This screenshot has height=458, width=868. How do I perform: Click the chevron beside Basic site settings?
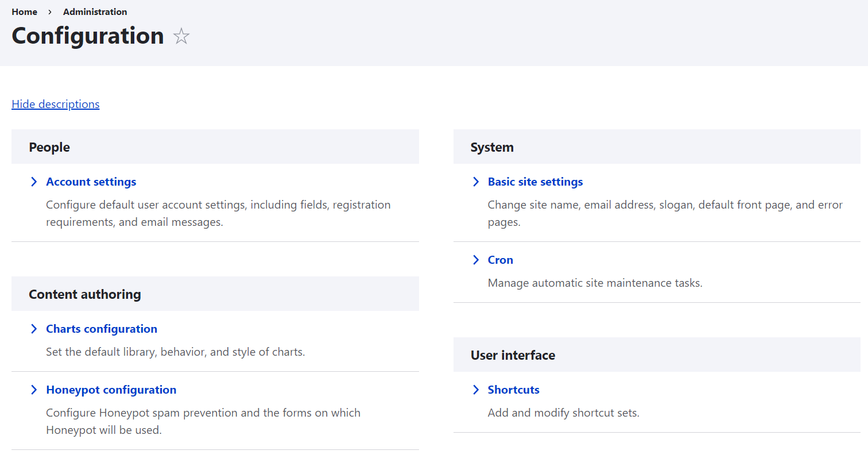(x=476, y=182)
